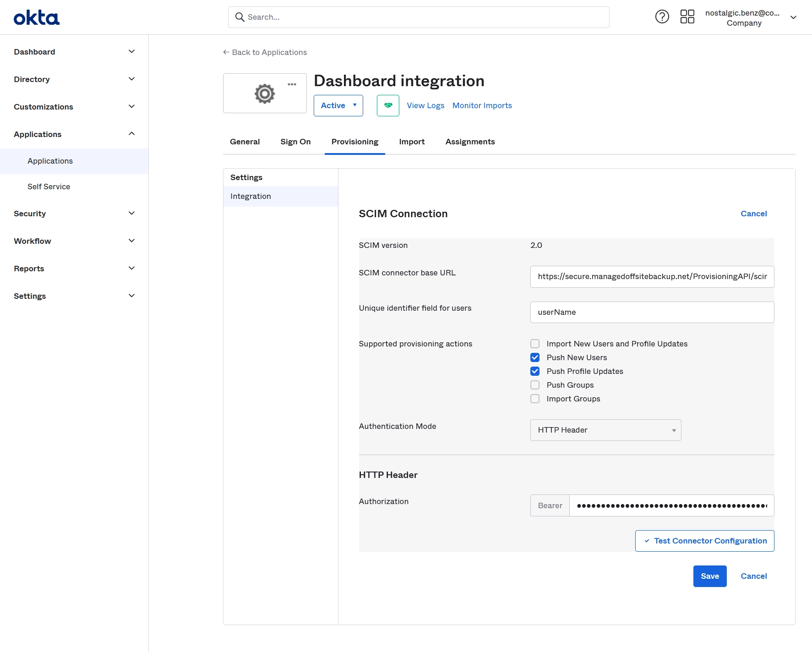Expand the Customizations sidebar section

point(74,107)
